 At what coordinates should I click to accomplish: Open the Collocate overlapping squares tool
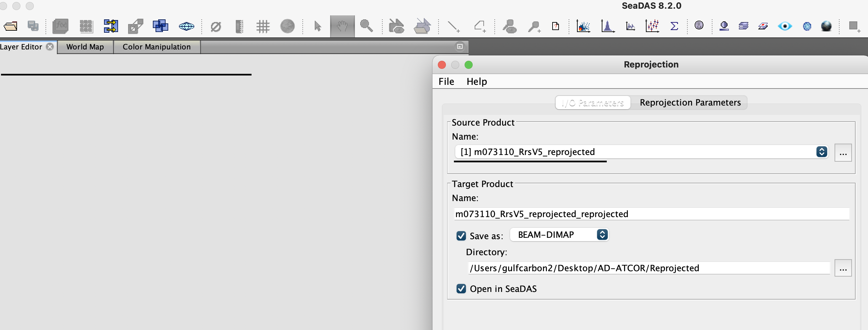pyautogui.click(x=161, y=26)
